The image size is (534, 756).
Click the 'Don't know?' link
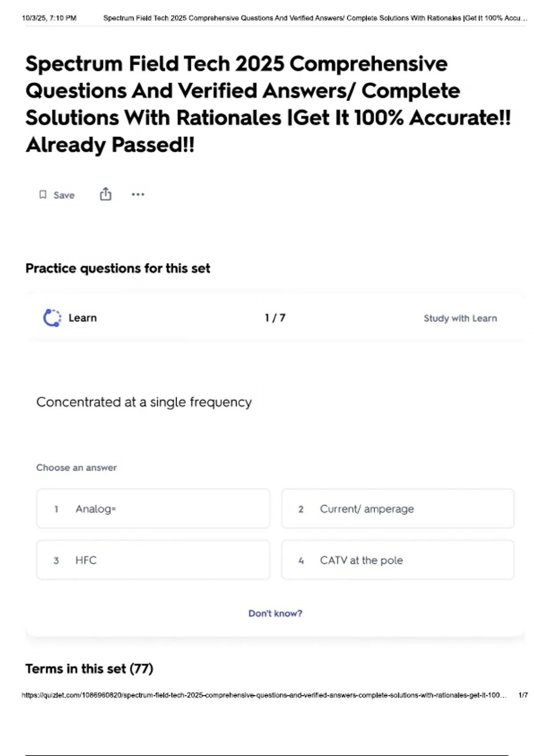[275, 613]
